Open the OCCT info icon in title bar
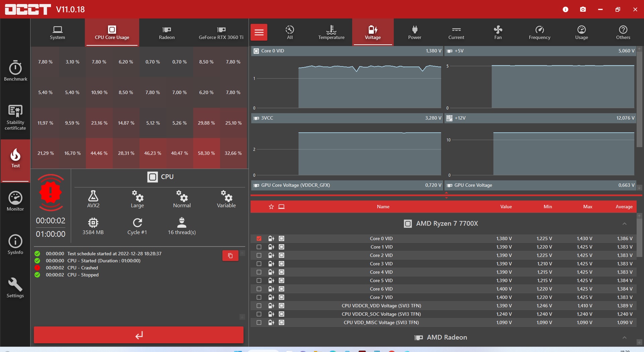 (x=566, y=9)
